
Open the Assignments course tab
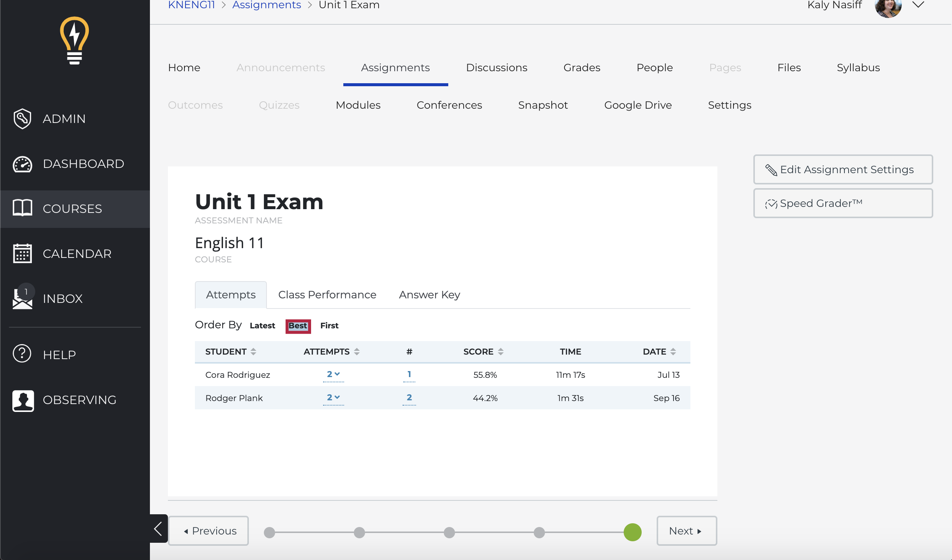(x=395, y=67)
